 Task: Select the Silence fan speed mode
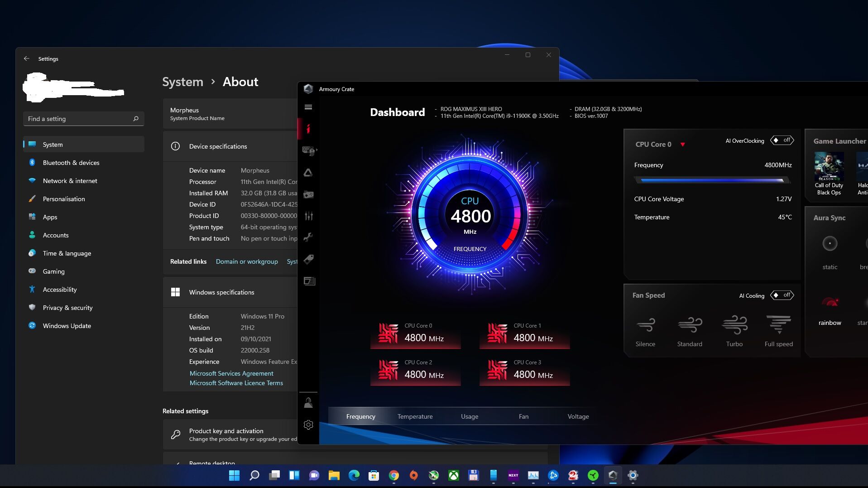(645, 331)
